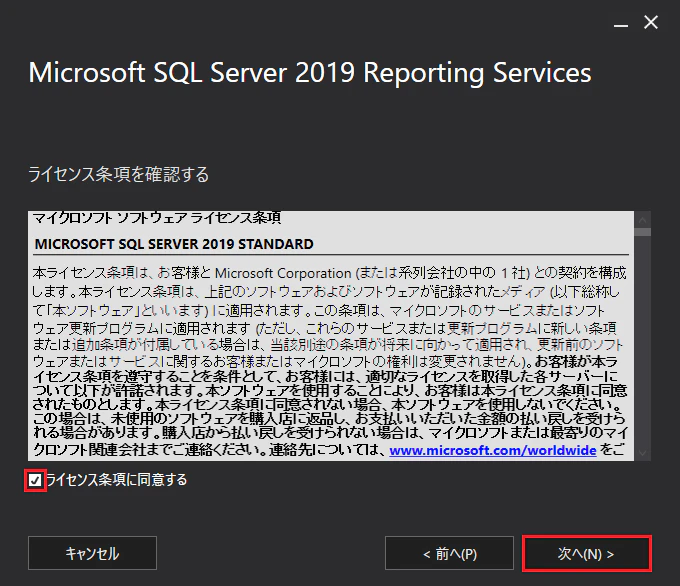
Task: Close the Reporting Services installer window
Action: click(x=651, y=22)
